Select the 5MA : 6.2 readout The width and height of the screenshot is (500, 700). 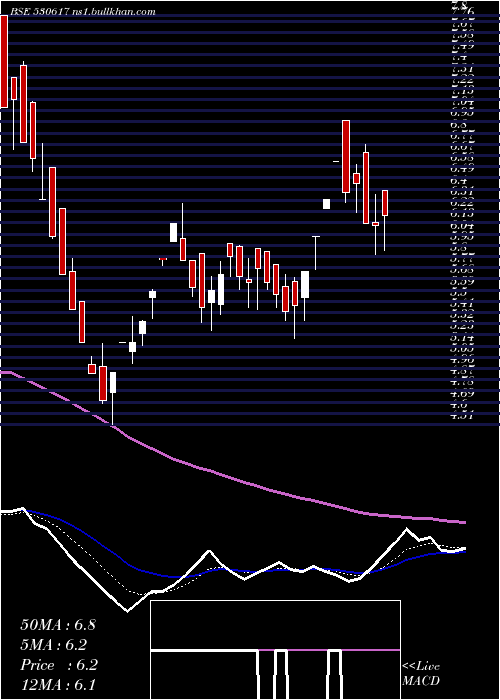click(54, 645)
